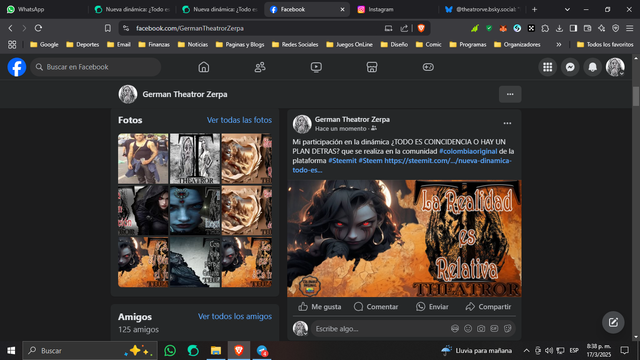Open the emoji picker in comment box
640x360 pixels.
468,329
